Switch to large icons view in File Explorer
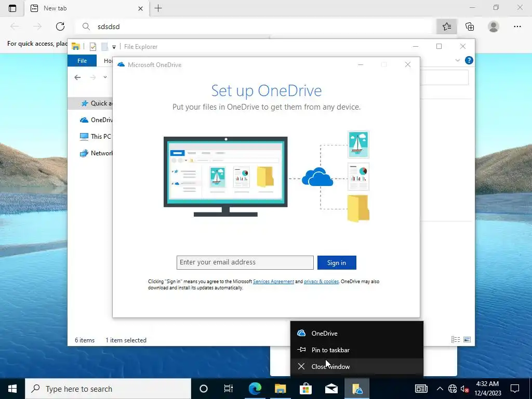The height and width of the screenshot is (399, 532). [467, 340]
